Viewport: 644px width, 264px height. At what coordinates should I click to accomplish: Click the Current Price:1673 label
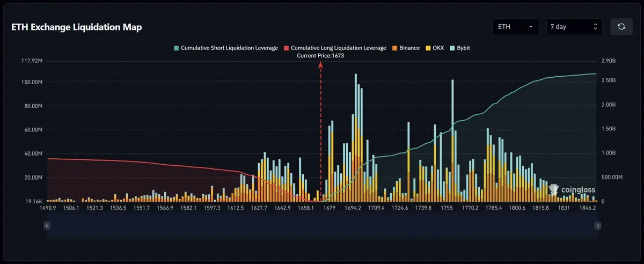[321, 56]
